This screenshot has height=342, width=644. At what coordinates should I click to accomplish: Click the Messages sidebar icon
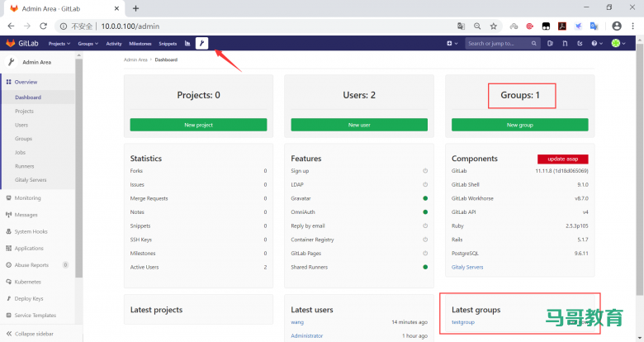[8, 215]
